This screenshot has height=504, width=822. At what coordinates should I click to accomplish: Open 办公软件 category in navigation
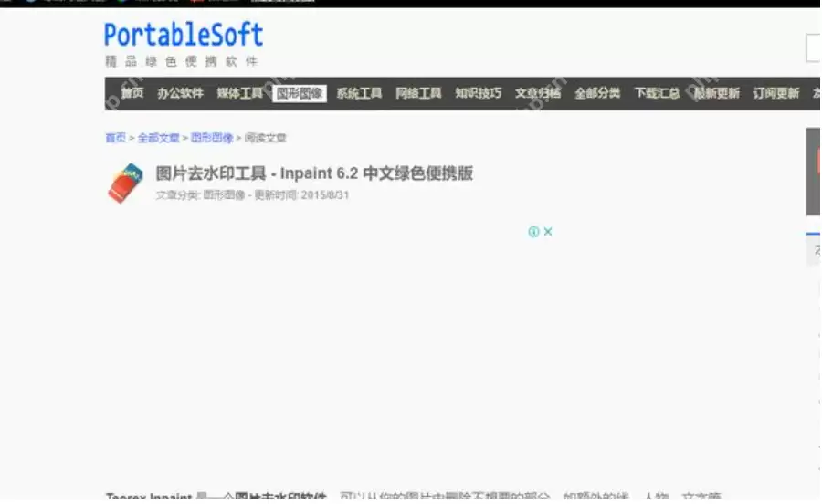coord(180,93)
